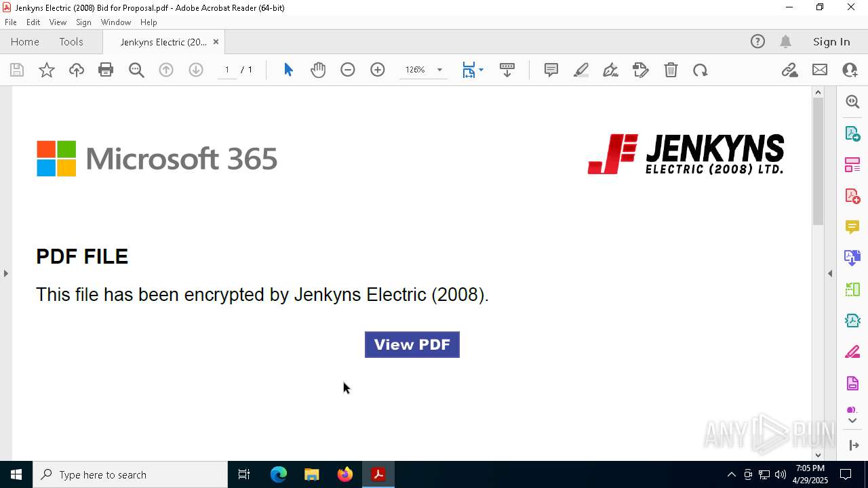The width and height of the screenshot is (868, 488).
Task: Open fit page options icon
Action: coord(472,70)
